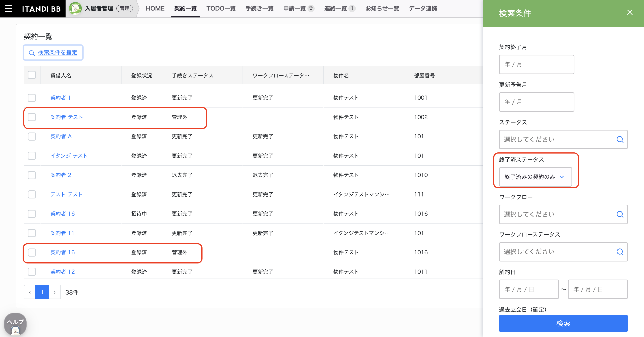Go to next page arrow
644x337 pixels.
55,292
